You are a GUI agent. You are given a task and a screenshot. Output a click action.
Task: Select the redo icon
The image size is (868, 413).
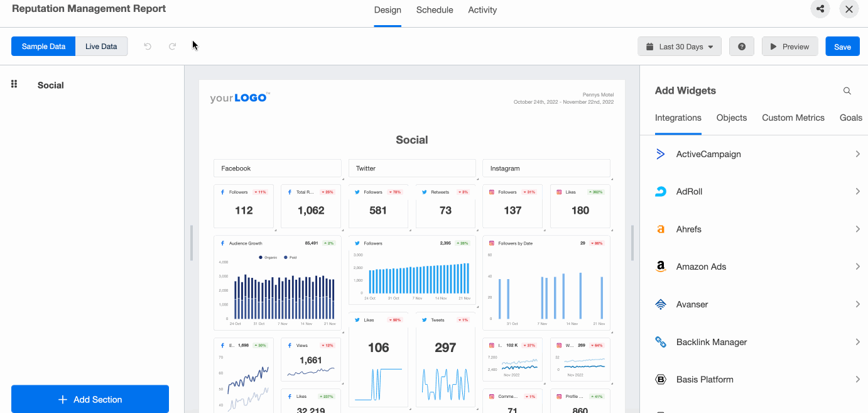[172, 45]
